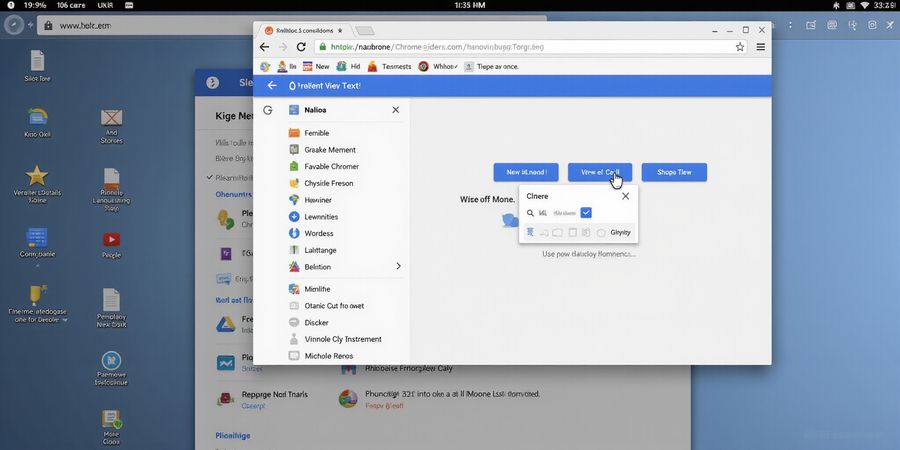900x450 pixels.
Task: Open the Tesmests bookmark
Action: click(390, 67)
